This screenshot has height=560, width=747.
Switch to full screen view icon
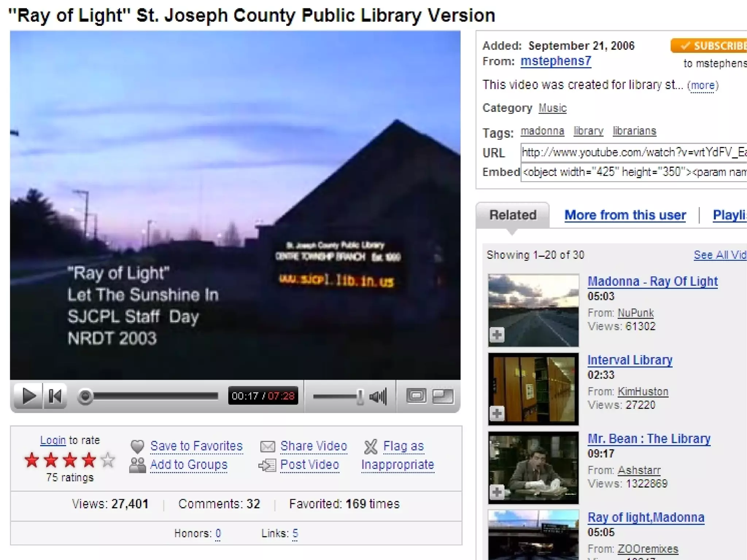pyautogui.click(x=443, y=396)
